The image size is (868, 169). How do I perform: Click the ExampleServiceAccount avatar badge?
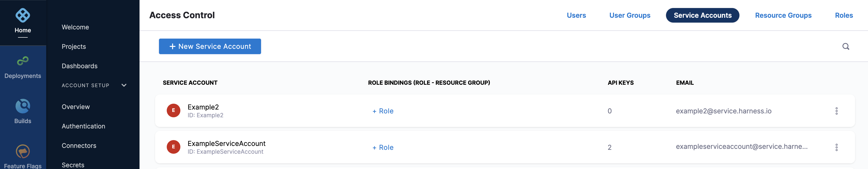(174, 147)
